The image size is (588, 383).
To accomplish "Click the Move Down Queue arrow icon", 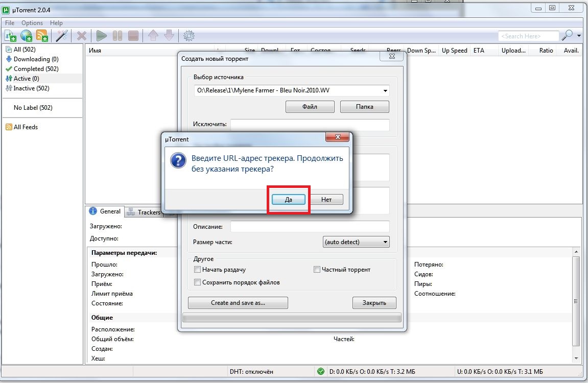I will coord(169,36).
